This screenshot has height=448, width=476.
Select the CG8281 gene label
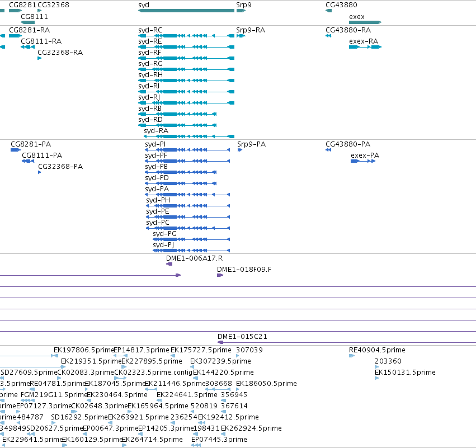click(22, 5)
